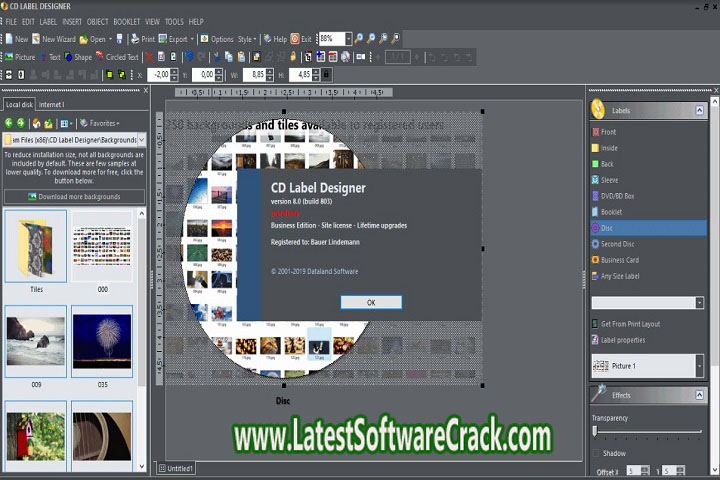Collapse the Effects panel
Image resolution: width=720 pixels, height=480 pixels.
pos(699,395)
